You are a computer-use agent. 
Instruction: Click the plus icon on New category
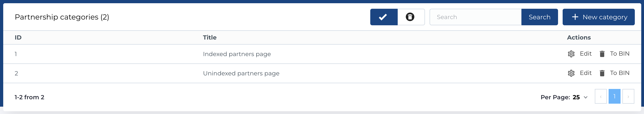point(575,17)
